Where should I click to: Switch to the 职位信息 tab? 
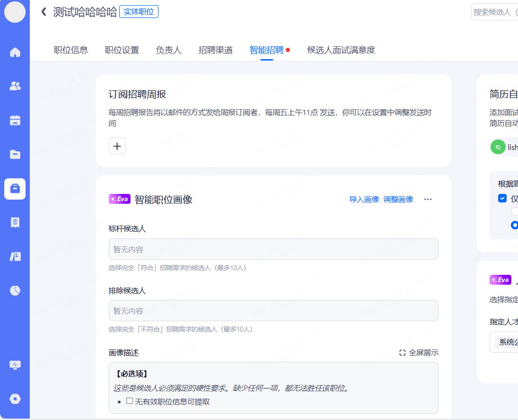[71, 50]
